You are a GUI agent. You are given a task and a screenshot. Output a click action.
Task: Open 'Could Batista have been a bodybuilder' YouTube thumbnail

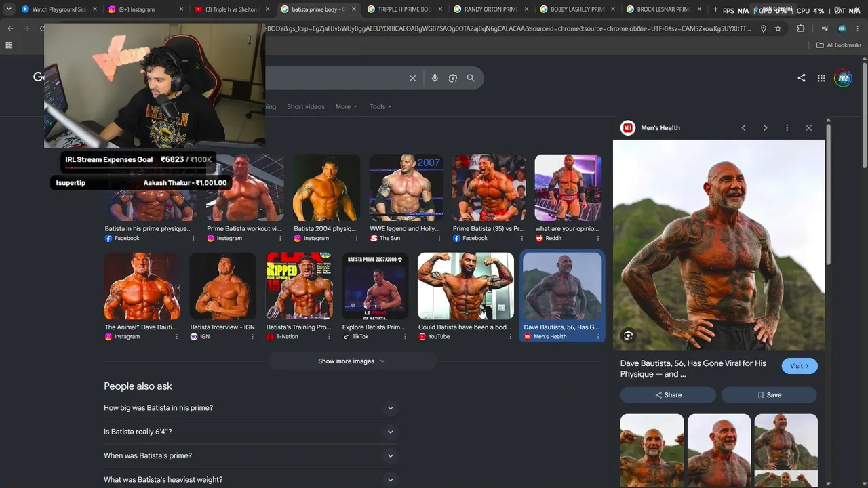[x=466, y=286]
